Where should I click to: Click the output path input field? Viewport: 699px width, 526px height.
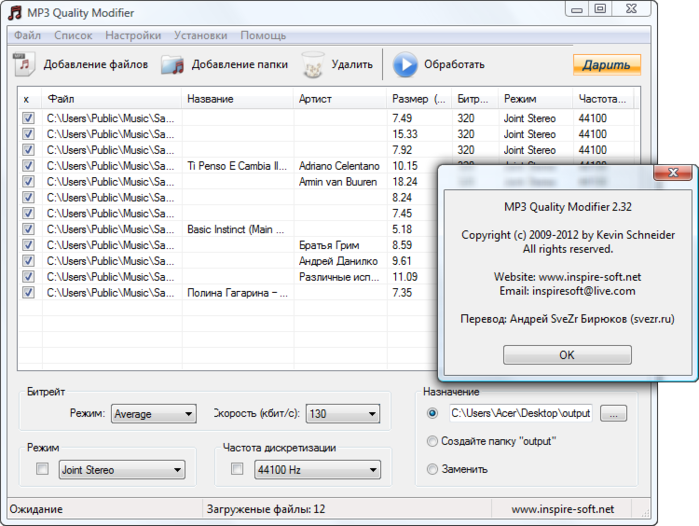521,413
